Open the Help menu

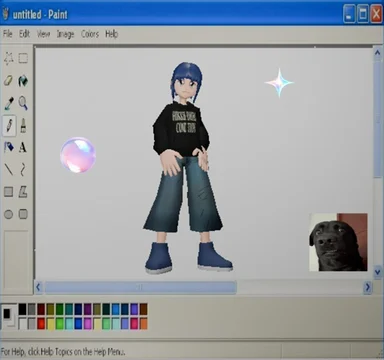(112, 34)
